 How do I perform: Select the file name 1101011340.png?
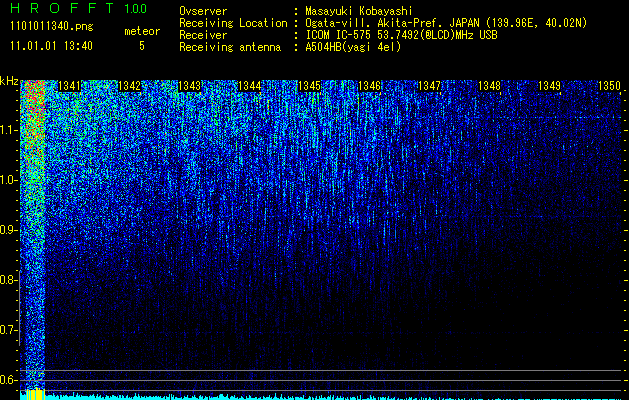[51, 27]
